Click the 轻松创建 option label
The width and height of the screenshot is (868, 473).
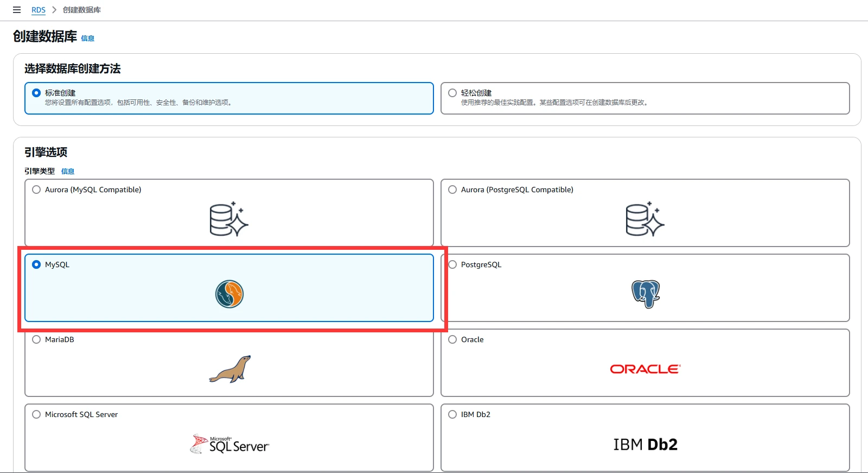click(476, 93)
